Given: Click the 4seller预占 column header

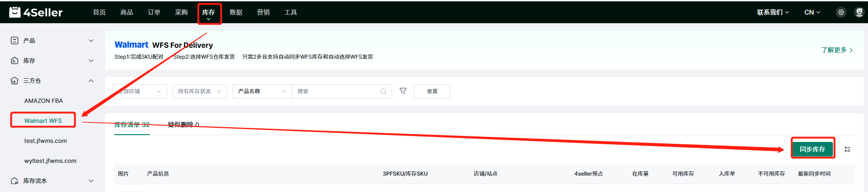Looking at the screenshot, I should click(x=589, y=174).
